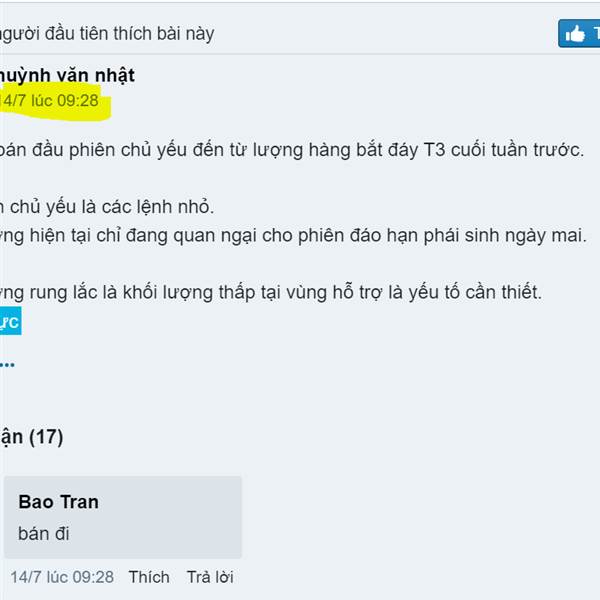Click the "người đầu tiên thích bài này" text

(x=107, y=34)
